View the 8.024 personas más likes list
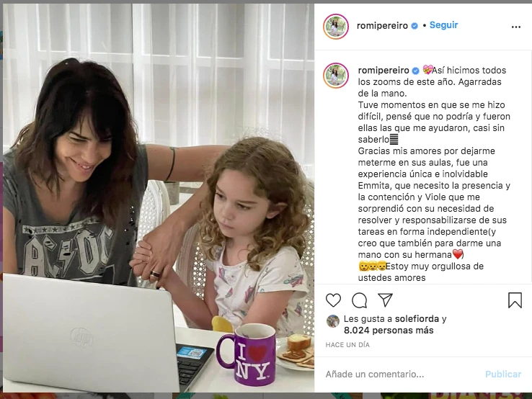This screenshot has height=399, width=532. 389,330
